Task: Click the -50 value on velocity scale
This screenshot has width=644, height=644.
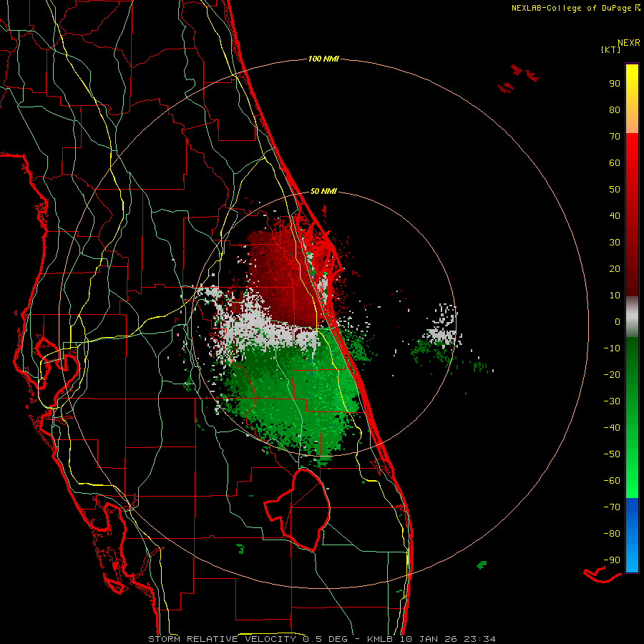Action: click(612, 454)
